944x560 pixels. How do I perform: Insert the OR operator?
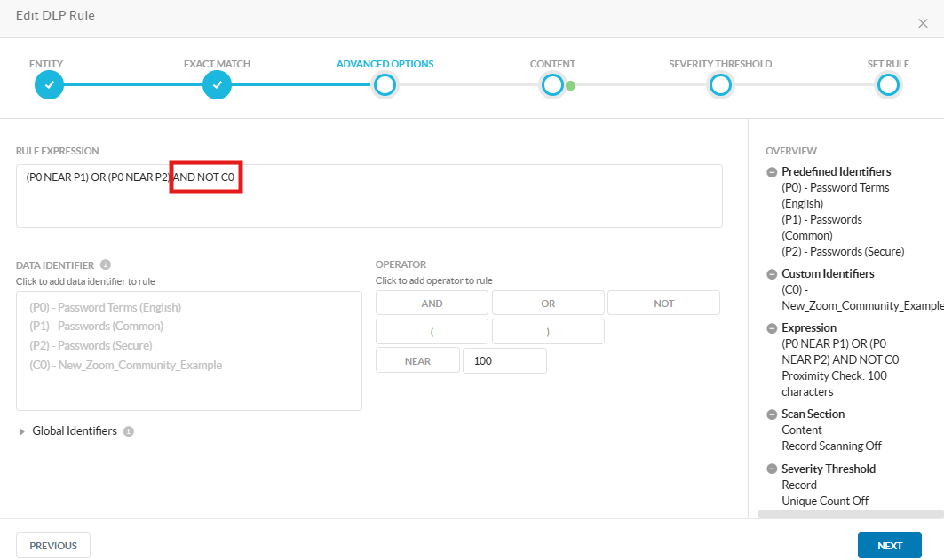pos(548,304)
